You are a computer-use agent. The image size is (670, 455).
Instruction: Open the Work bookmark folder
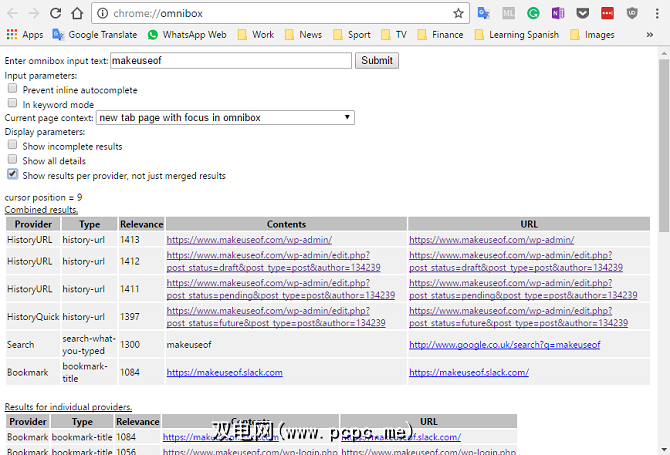pos(256,35)
